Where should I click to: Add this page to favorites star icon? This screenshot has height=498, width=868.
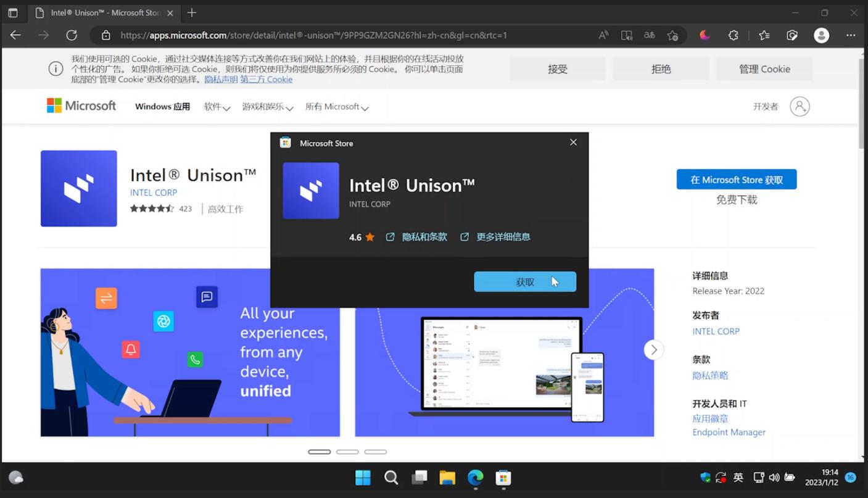click(x=672, y=35)
